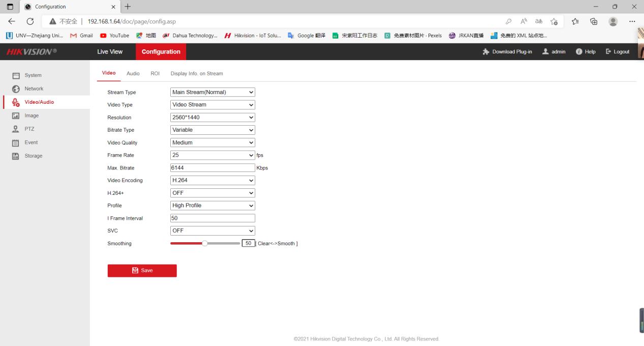Click the admin user icon
This screenshot has height=346, width=644.
point(545,52)
